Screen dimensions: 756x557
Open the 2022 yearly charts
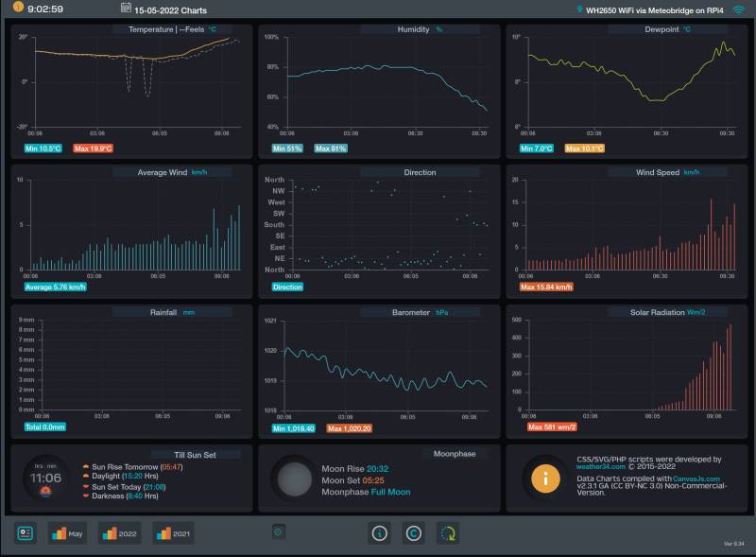pos(120,533)
